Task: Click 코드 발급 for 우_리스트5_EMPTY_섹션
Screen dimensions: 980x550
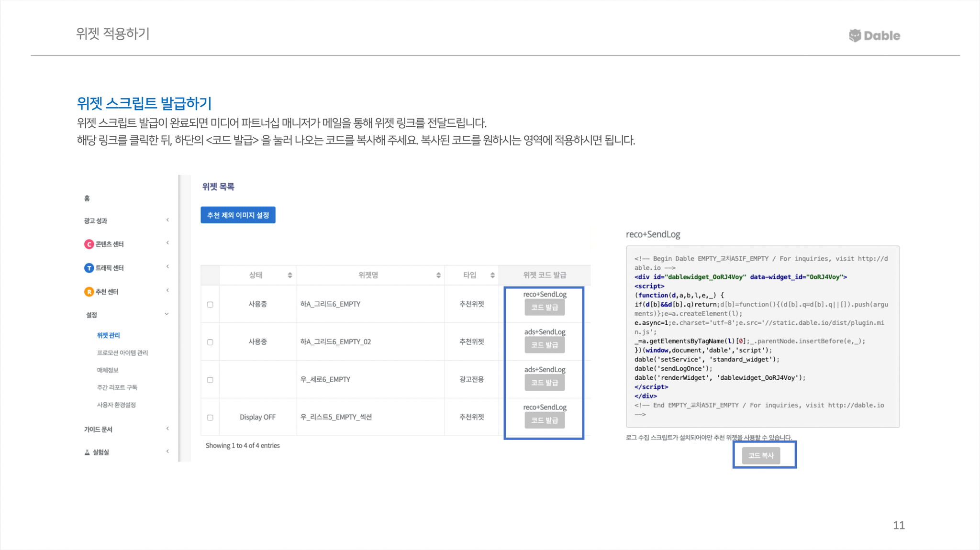Action: (x=545, y=421)
